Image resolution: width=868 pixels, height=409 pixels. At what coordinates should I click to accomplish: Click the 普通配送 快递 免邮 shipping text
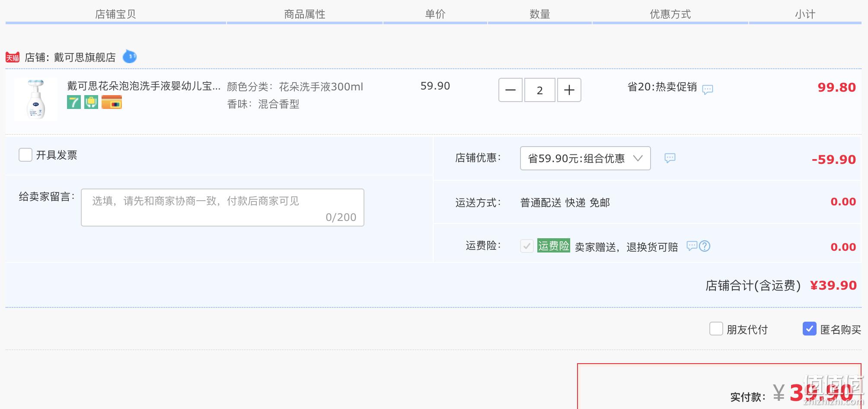tap(565, 203)
